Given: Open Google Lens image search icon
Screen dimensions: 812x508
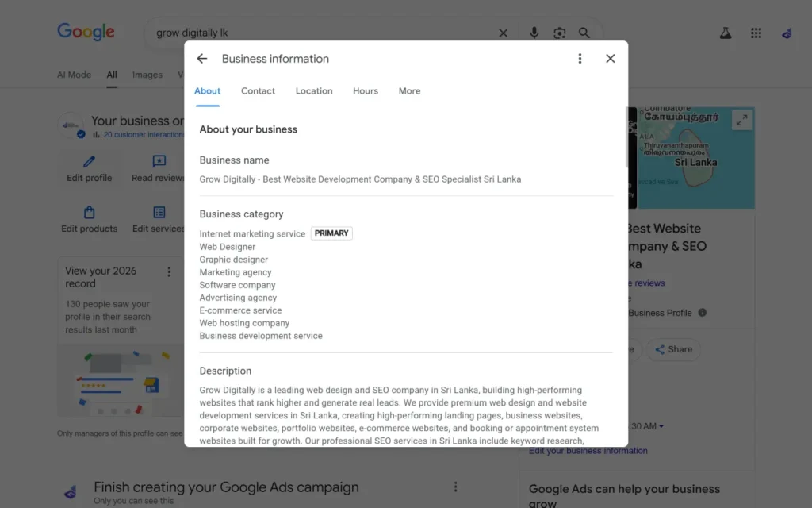Looking at the screenshot, I should [559, 33].
